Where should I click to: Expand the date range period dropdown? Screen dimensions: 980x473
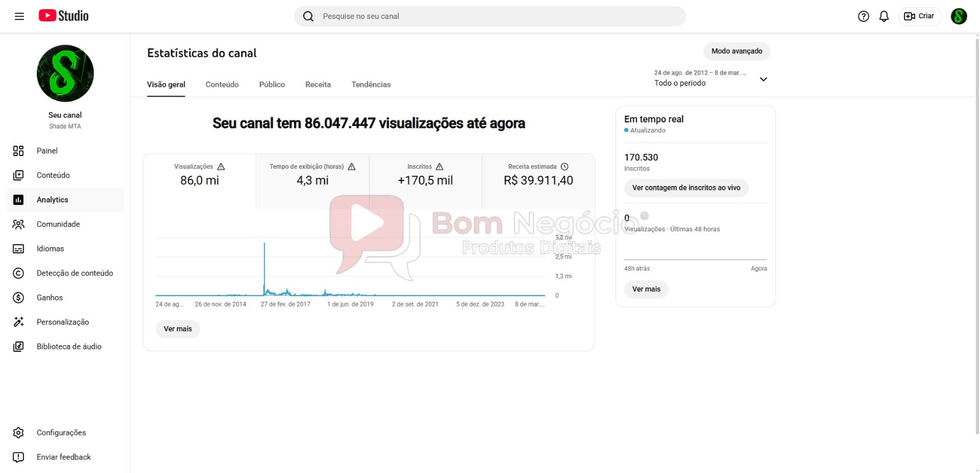(x=763, y=79)
